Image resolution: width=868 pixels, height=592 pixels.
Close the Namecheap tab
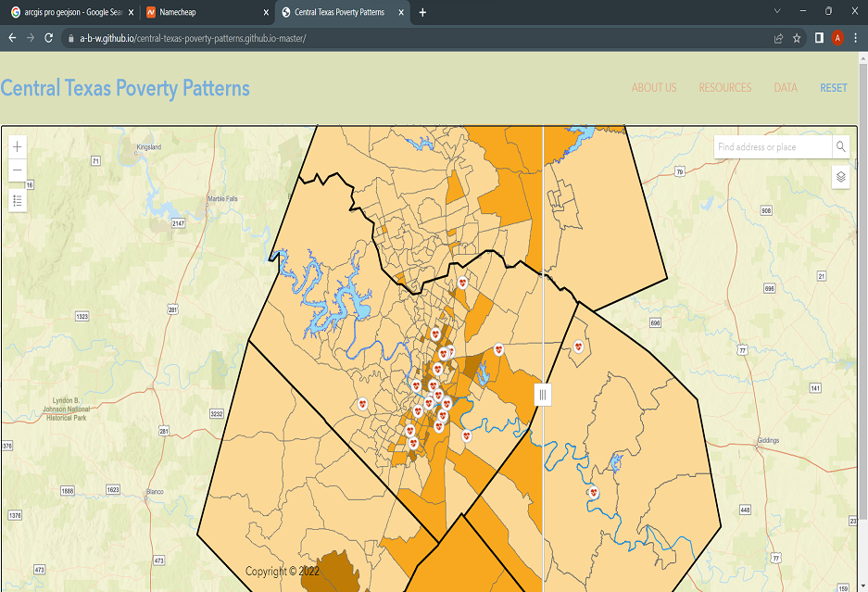tap(266, 12)
